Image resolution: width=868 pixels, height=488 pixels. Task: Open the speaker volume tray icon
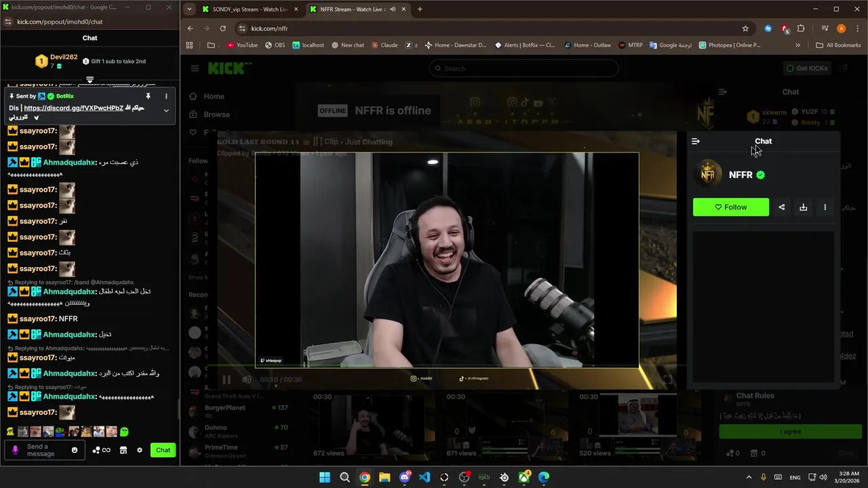(x=824, y=477)
